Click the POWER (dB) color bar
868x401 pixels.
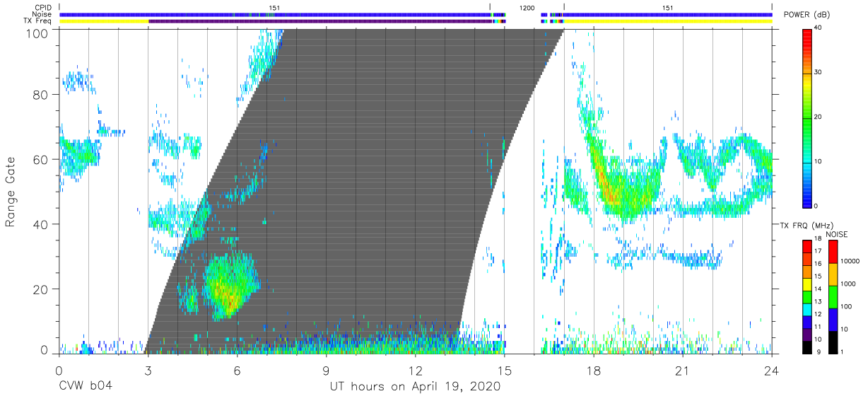(808, 117)
